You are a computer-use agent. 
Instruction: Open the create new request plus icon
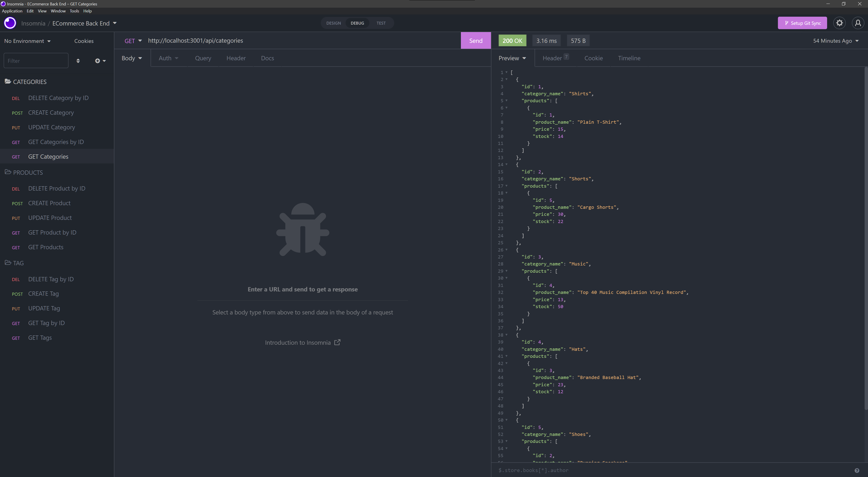(98, 60)
